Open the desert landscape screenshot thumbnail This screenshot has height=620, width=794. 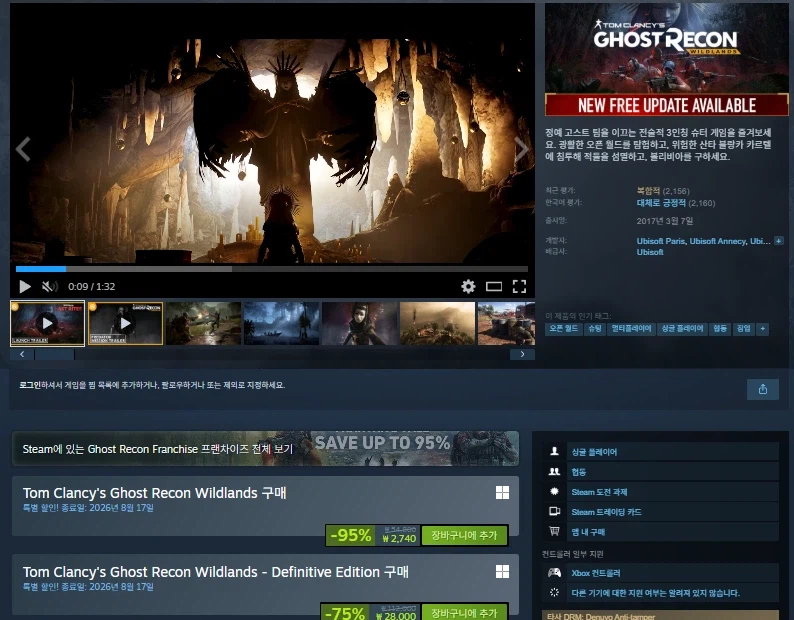(x=438, y=324)
